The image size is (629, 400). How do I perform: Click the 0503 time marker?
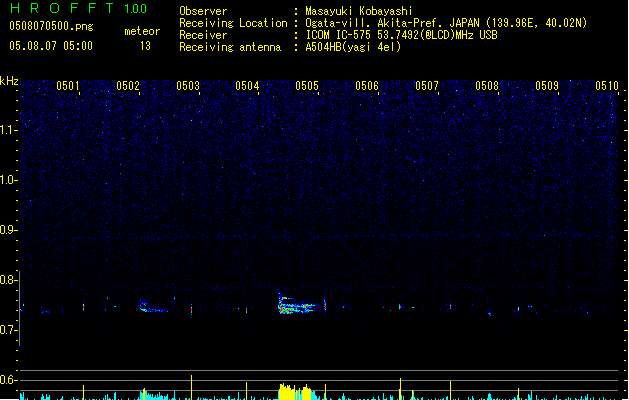[188, 86]
